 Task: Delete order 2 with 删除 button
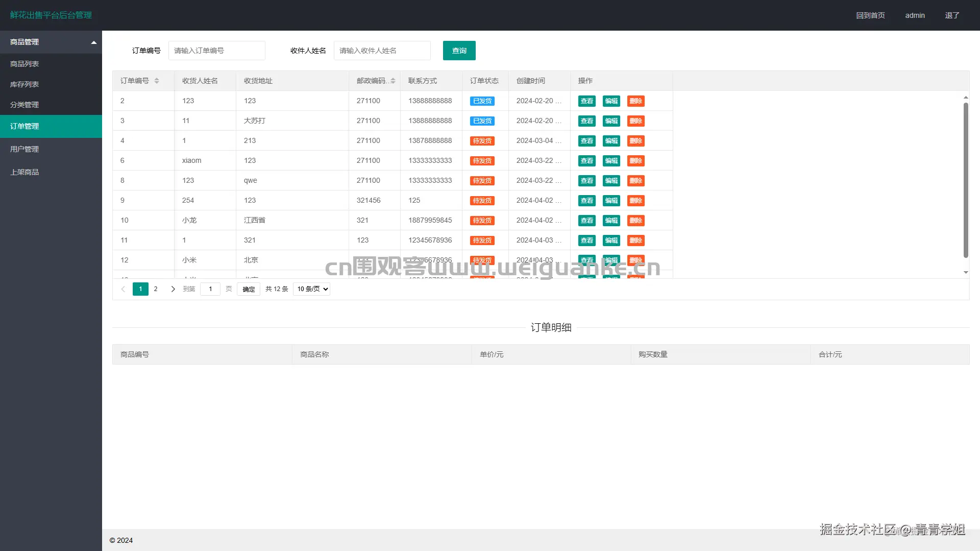pos(636,101)
